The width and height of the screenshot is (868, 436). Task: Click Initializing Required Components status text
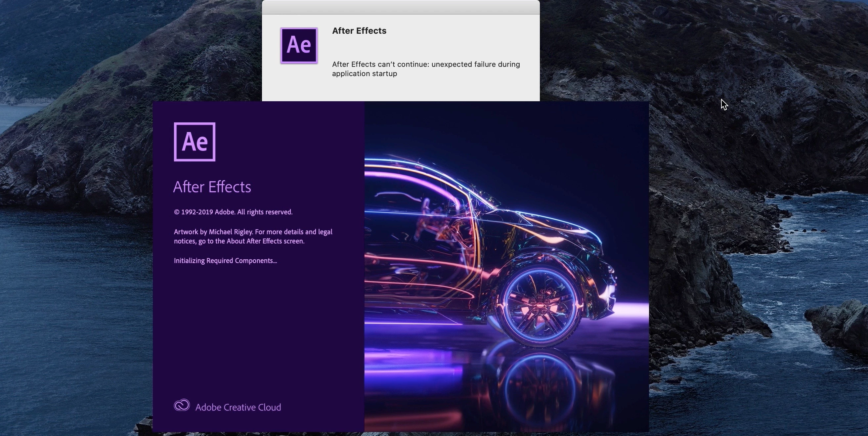[225, 261]
